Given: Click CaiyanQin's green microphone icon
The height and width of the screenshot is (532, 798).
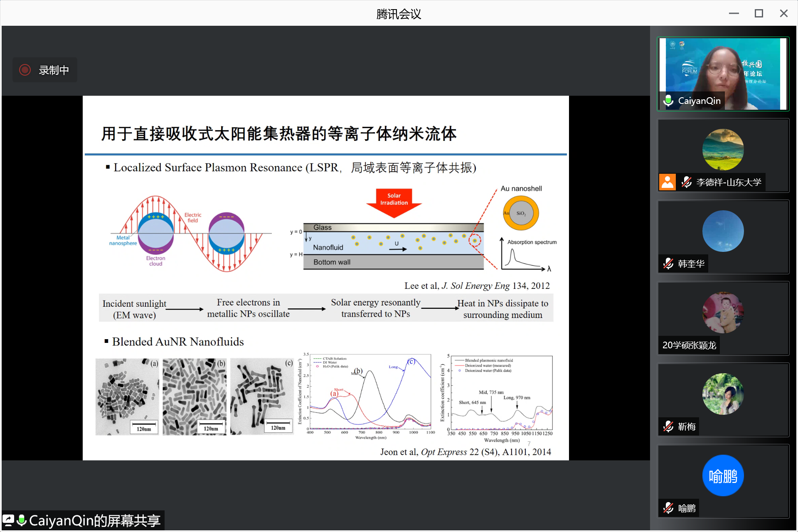Looking at the screenshot, I should click(668, 101).
